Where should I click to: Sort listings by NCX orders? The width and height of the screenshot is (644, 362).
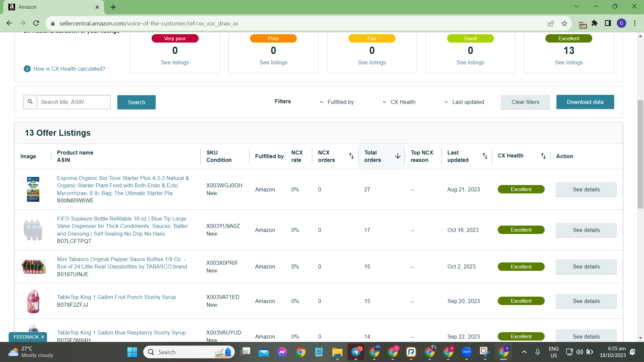click(x=351, y=156)
